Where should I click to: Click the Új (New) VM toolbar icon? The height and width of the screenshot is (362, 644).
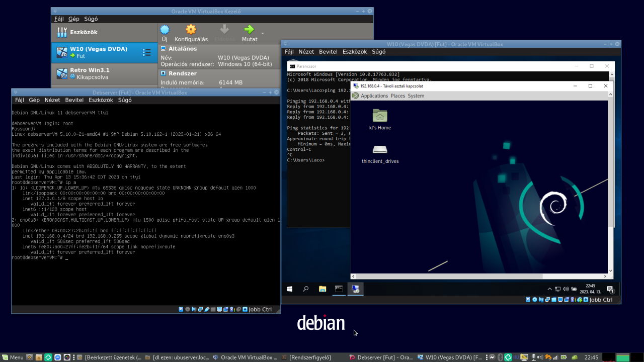click(165, 30)
